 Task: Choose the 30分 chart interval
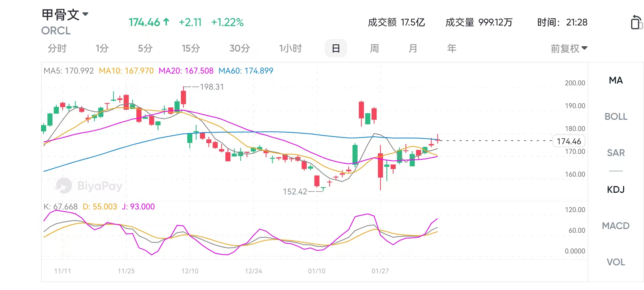click(x=240, y=49)
